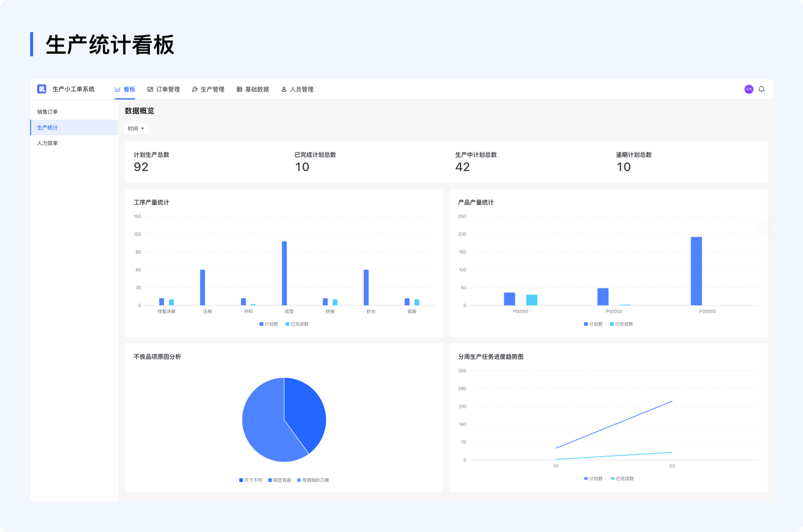Click the larger lighter pie slice
This screenshot has width=803, height=532.
click(x=263, y=427)
